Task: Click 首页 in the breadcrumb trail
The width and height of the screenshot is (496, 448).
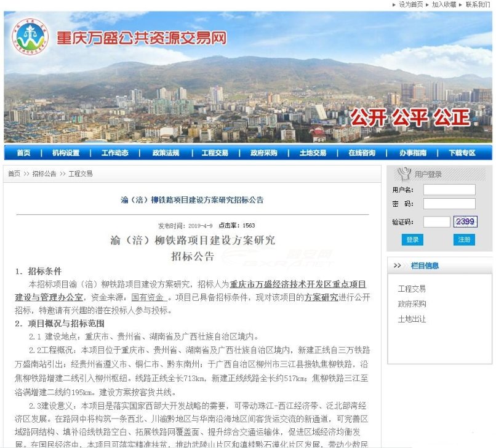Action: tap(14, 174)
